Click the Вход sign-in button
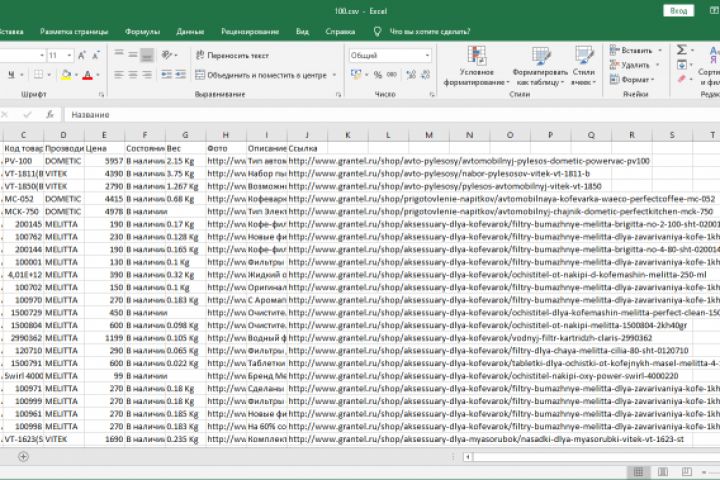The image size is (720, 480). tap(678, 11)
